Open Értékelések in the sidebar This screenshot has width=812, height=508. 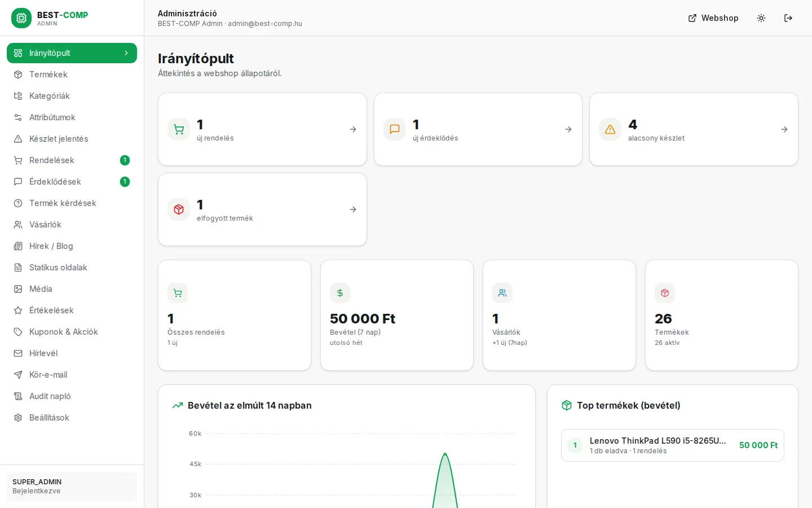[72, 310]
